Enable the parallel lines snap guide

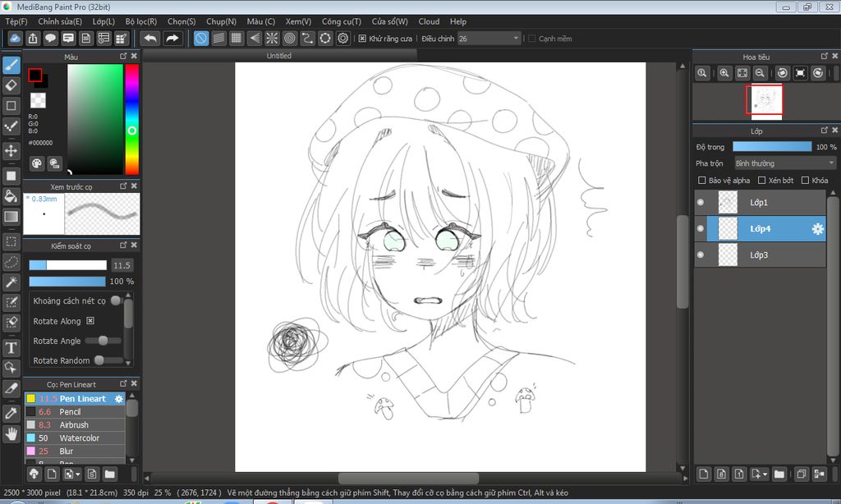coord(218,39)
